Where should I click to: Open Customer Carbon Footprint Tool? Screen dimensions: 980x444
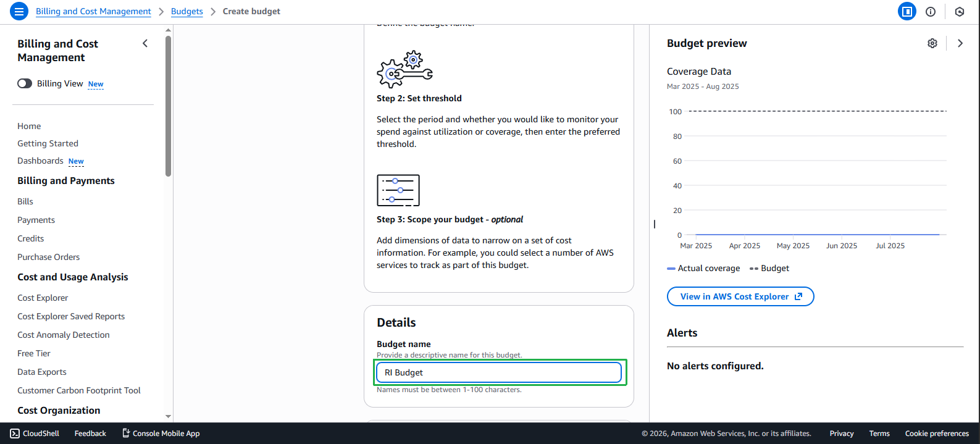pos(79,390)
